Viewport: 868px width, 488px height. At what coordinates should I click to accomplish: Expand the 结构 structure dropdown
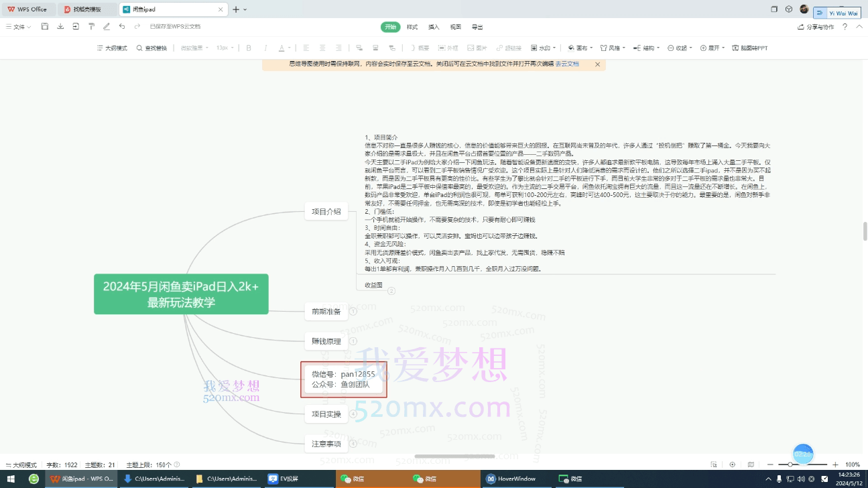647,48
